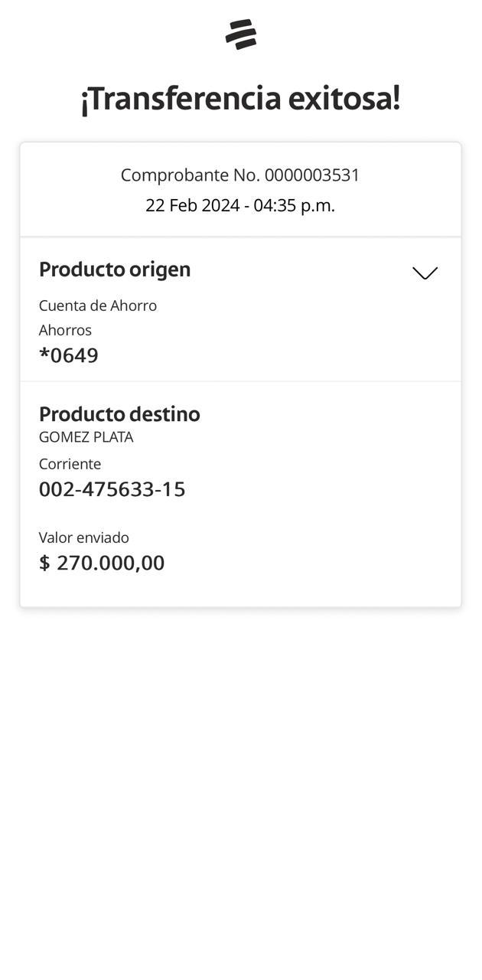Click the Corriente account type label
Screen dimensions: 482x980
click(70, 464)
